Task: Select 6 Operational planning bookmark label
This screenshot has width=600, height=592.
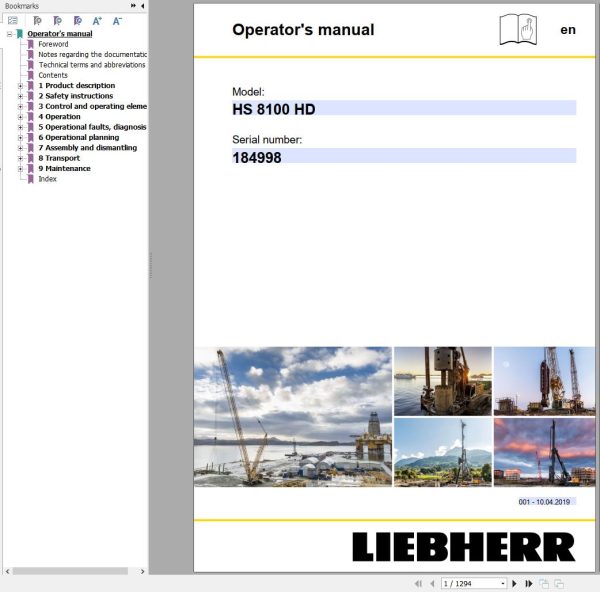Action: [x=79, y=137]
